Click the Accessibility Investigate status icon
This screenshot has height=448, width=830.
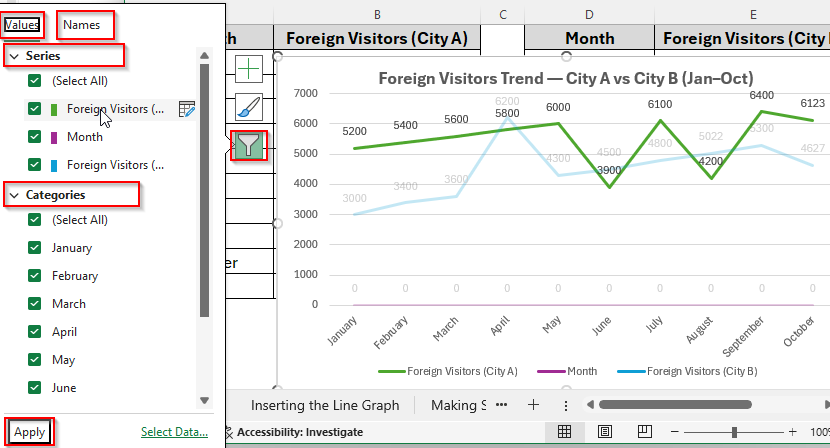(x=229, y=432)
